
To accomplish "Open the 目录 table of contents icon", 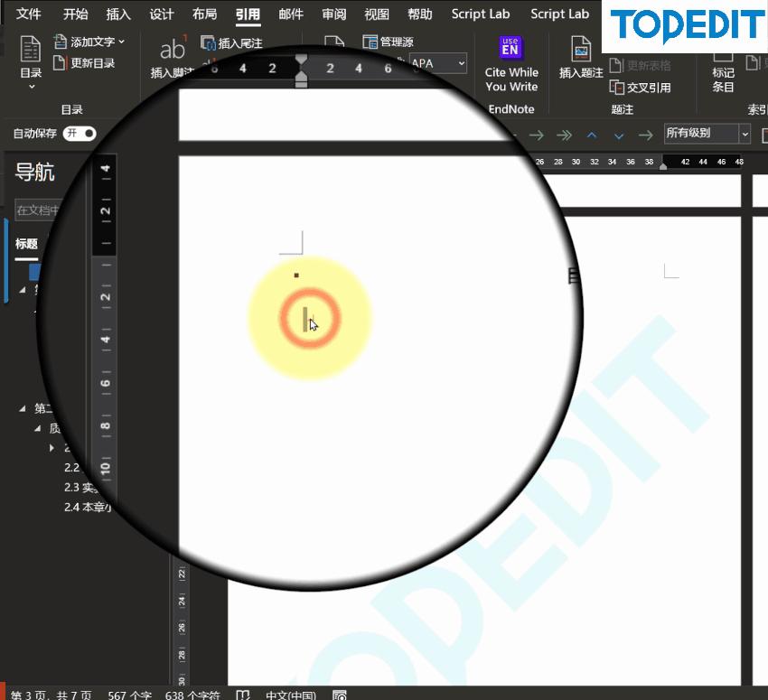I will [x=31, y=49].
